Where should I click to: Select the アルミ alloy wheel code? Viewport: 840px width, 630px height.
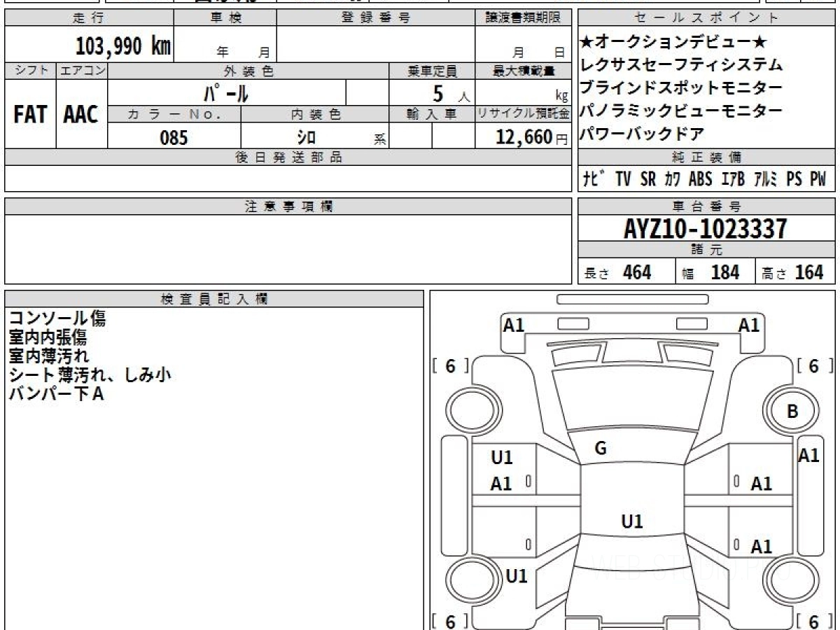pyautogui.click(x=766, y=179)
